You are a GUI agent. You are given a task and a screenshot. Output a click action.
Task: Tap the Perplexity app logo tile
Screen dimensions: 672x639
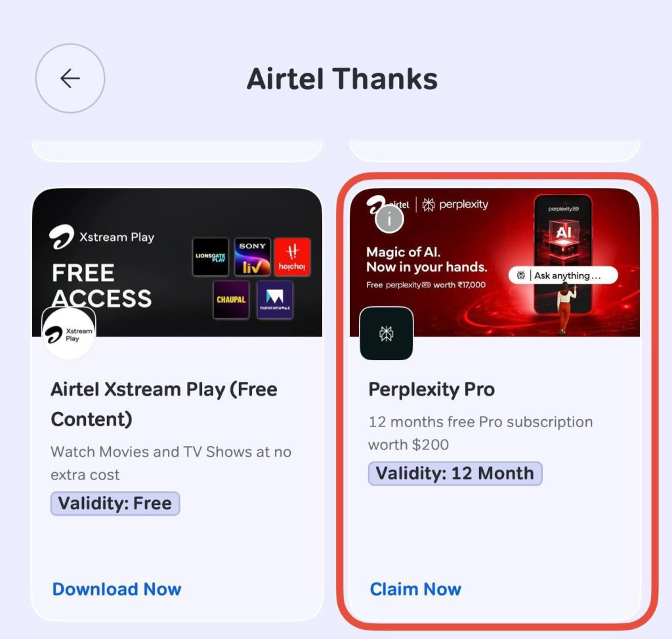pos(387,333)
